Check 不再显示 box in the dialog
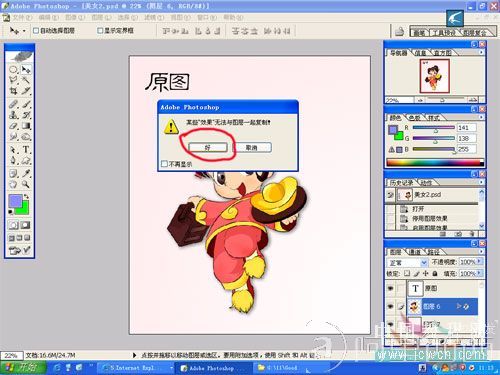Image resolution: width=500 pixels, height=375 pixels. [x=164, y=164]
